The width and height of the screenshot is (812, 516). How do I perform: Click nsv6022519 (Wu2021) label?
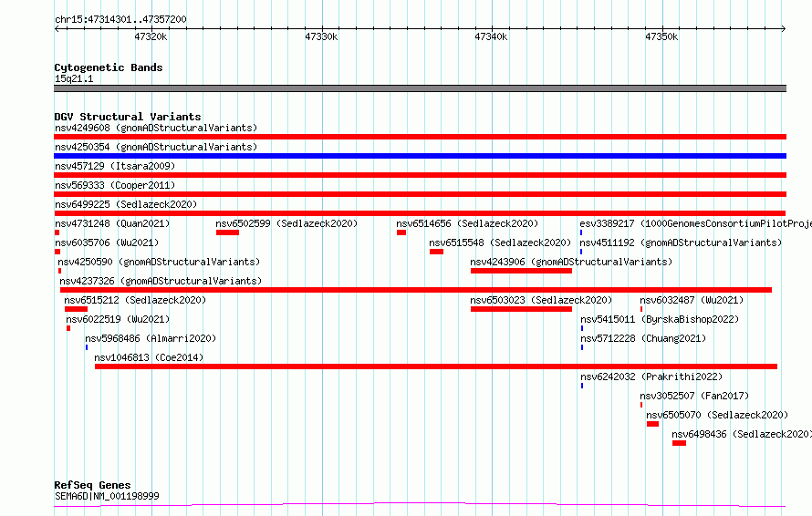pos(118,319)
